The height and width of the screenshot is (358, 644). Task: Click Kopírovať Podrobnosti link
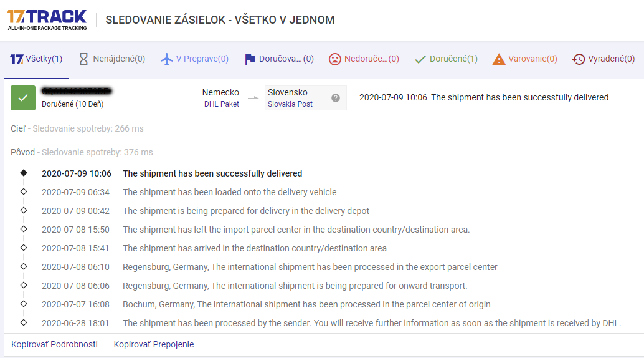point(55,344)
